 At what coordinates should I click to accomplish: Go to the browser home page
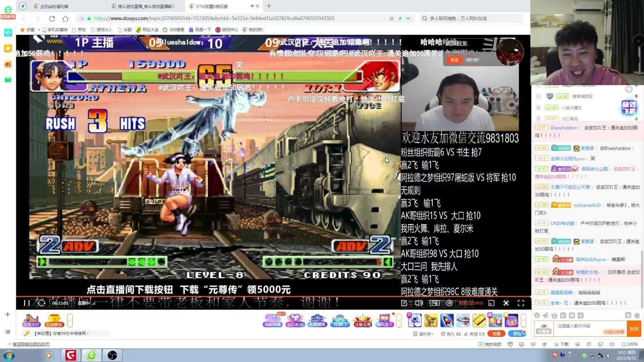pyautogui.click(x=65, y=18)
